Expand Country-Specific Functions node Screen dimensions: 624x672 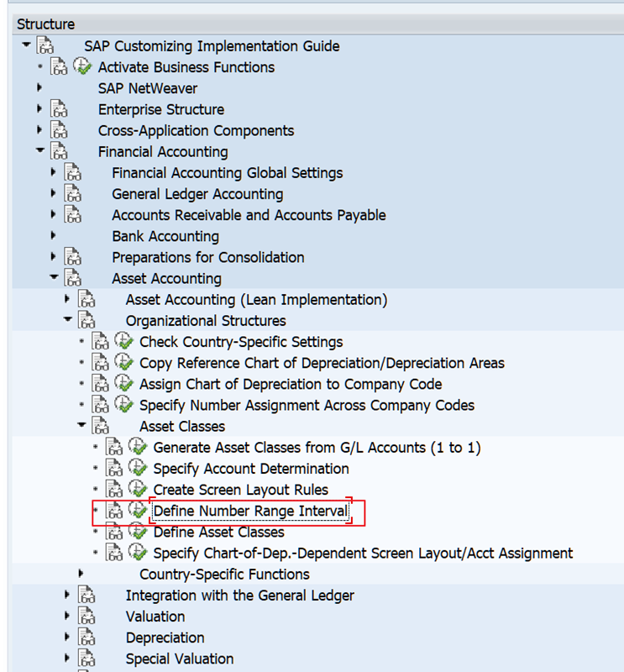pyautogui.click(x=81, y=574)
